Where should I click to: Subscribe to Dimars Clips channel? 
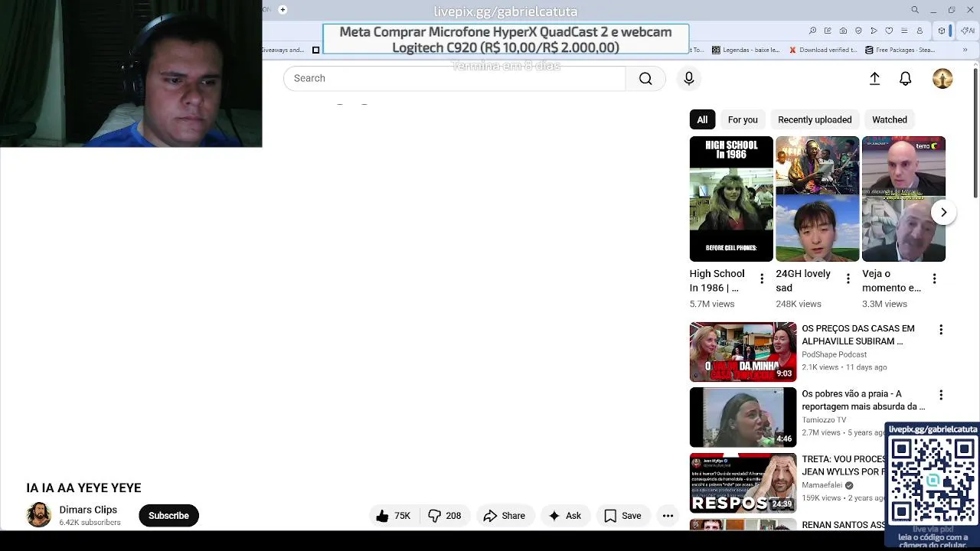(168, 516)
